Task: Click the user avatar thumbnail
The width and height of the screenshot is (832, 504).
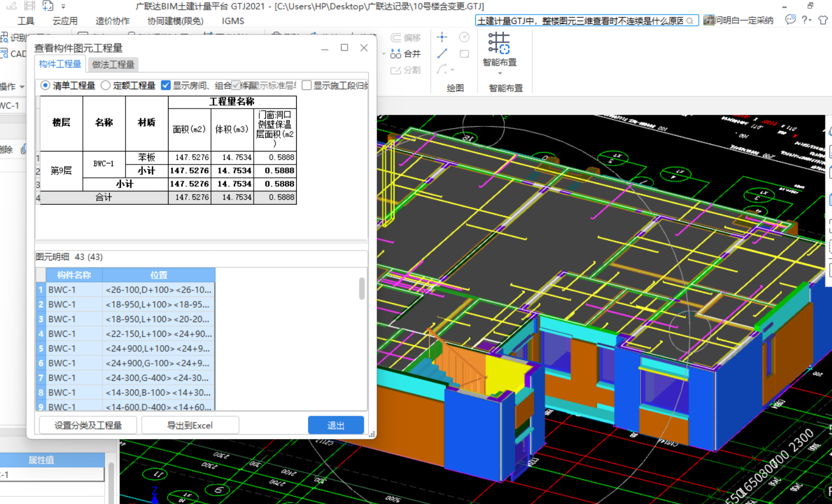Action: coord(709,20)
